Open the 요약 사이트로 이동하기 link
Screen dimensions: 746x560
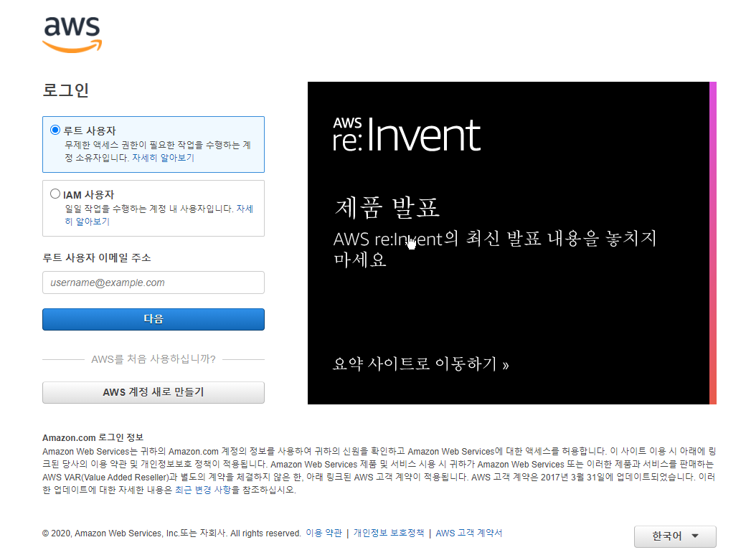[x=420, y=364]
